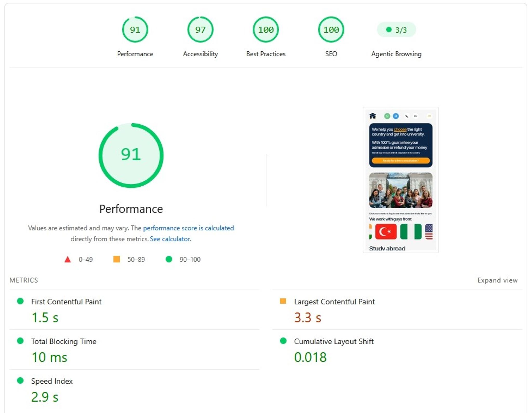
Task: Click the Total Blocking Time metric label
Action: (64, 341)
